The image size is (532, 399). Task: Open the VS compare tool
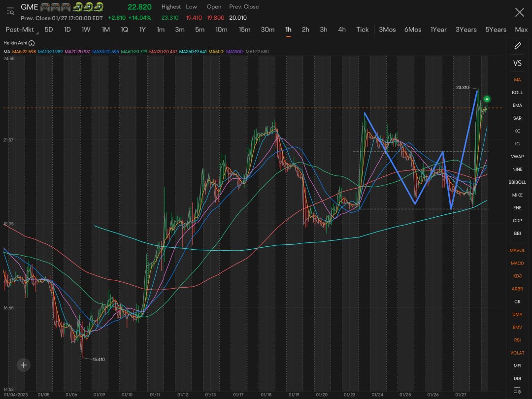point(517,63)
